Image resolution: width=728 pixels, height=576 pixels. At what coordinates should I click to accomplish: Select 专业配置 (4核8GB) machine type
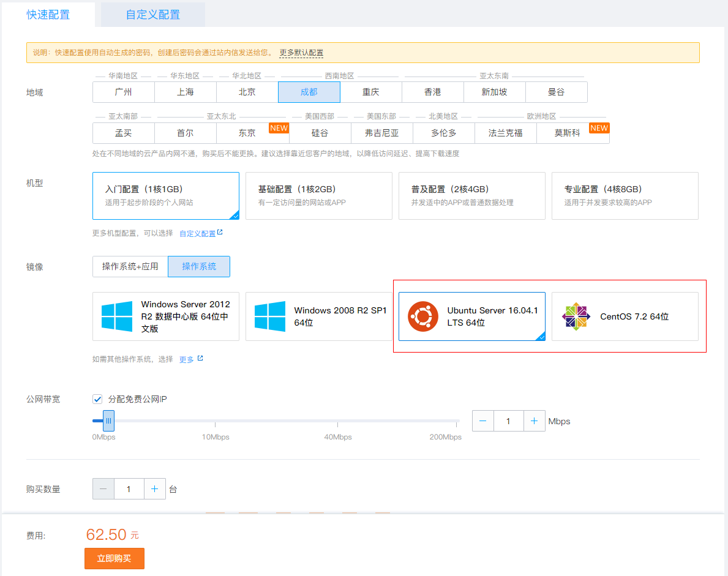[625, 195]
